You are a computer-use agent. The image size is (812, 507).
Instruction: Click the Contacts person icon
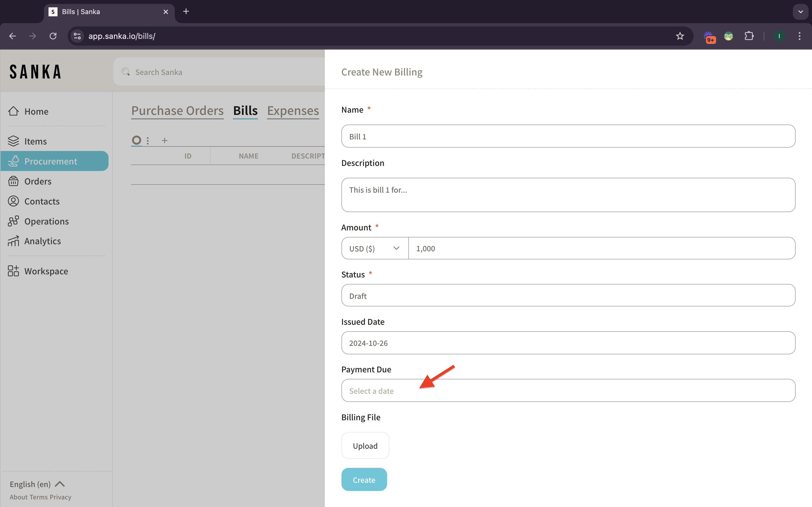coord(14,201)
